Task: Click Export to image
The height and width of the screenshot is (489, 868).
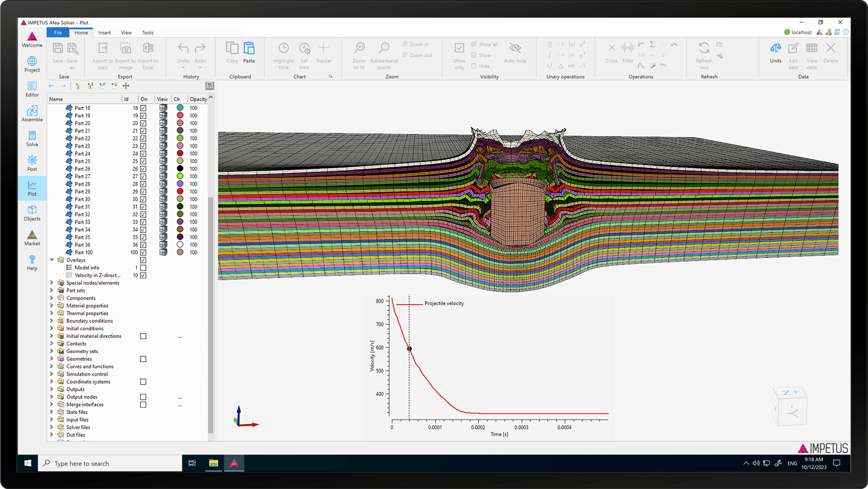Action: tap(125, 55)
